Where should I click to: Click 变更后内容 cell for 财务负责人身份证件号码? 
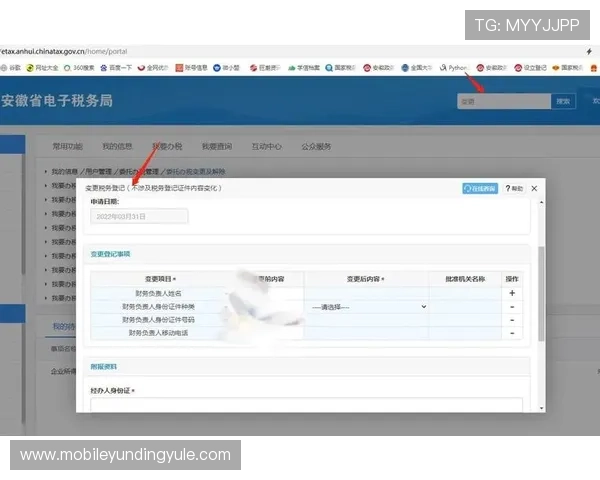[x=367, y=320]
